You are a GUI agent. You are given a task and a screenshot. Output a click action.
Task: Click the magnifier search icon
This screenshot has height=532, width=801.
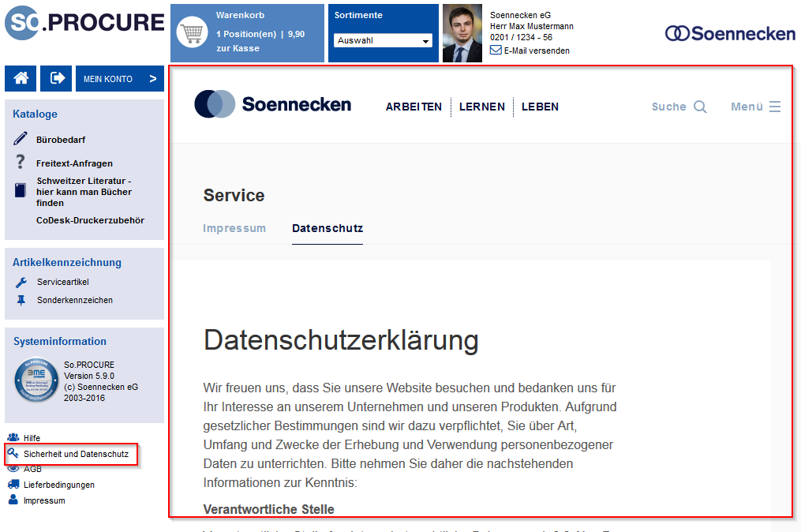(700, 107)
